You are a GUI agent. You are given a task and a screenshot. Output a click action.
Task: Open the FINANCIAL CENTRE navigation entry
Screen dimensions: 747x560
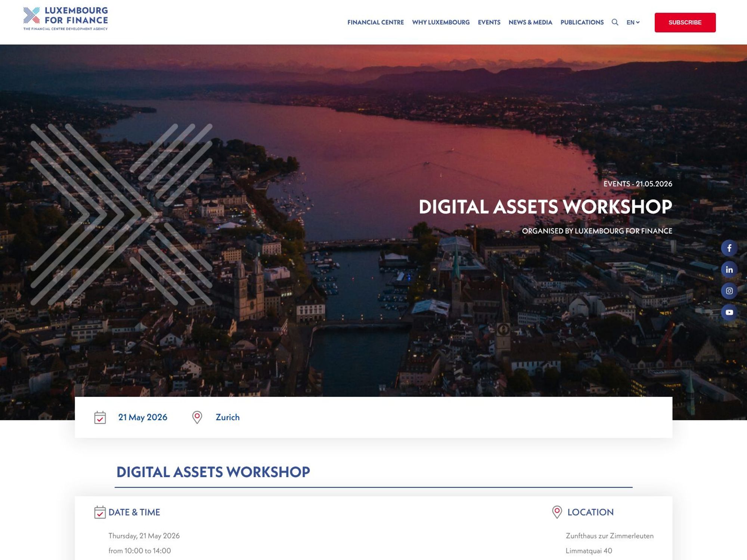(375, 22)
